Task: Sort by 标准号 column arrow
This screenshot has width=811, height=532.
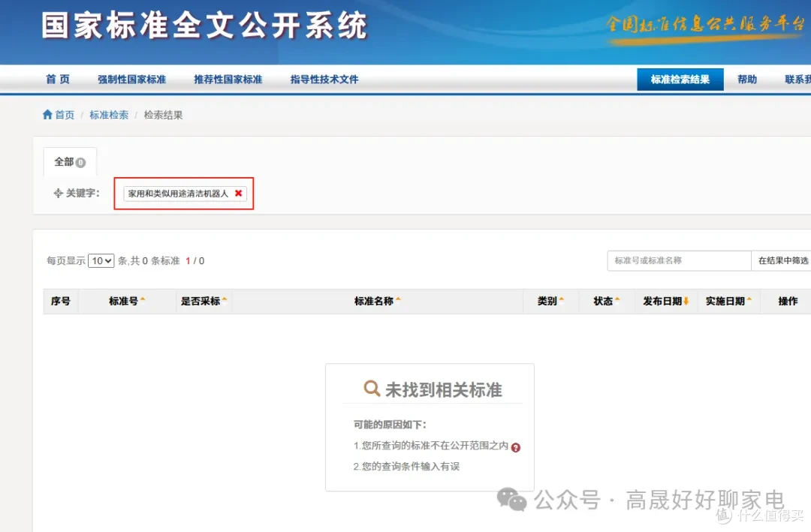Action: pos(143,300)
